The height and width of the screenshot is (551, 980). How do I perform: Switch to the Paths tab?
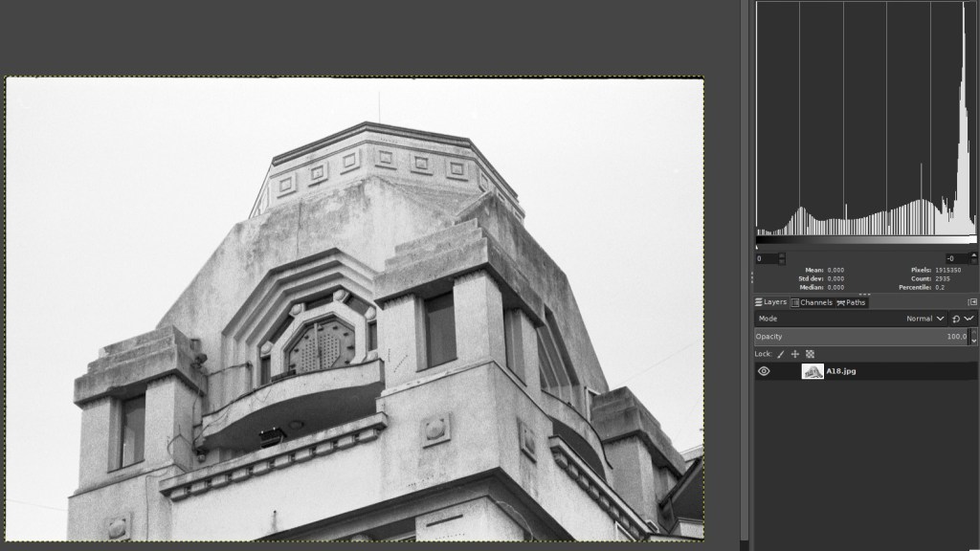click(x=851, y=302)
